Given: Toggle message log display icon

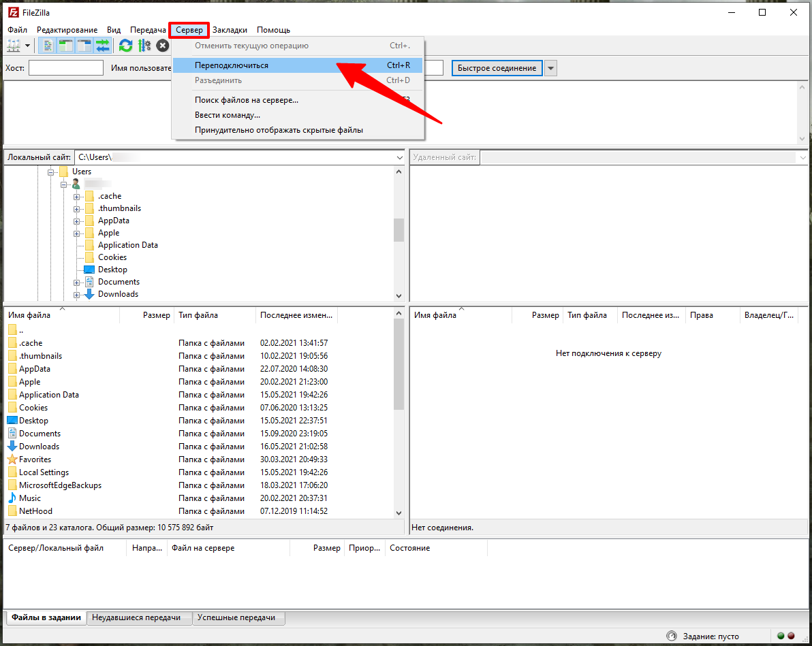Looking at the screenshot, I should pyautogui.click(x=48, y=46).
